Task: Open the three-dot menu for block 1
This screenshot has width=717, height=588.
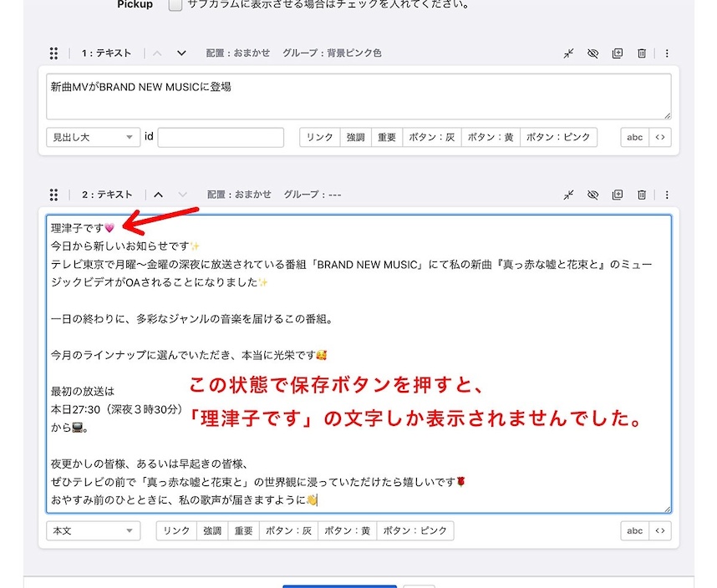Action: tap(667, 53)
